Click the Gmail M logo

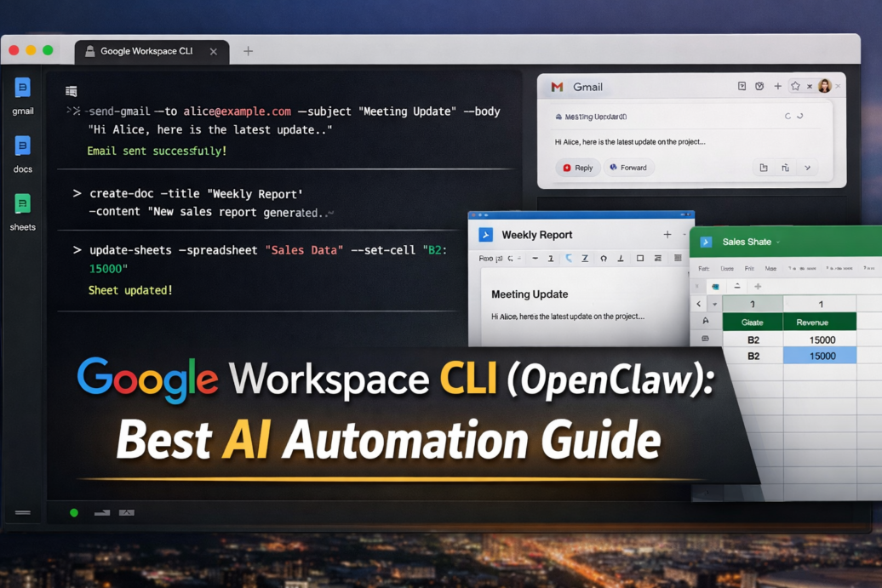tap(557, 87)
